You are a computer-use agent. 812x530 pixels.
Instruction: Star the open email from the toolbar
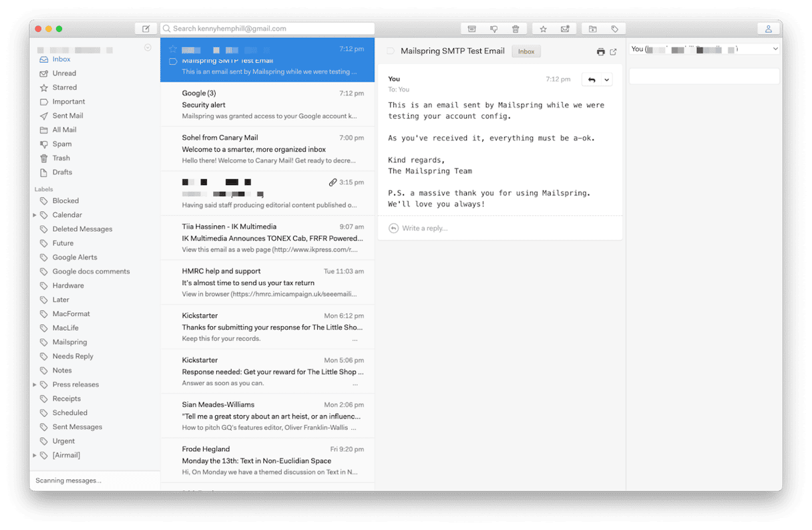(x=544, y=29)
